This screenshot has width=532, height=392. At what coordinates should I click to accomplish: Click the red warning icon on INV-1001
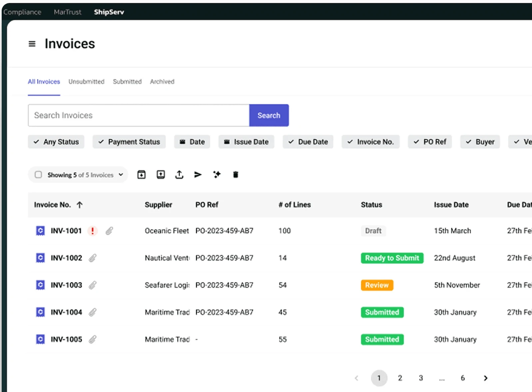[93, 230]
